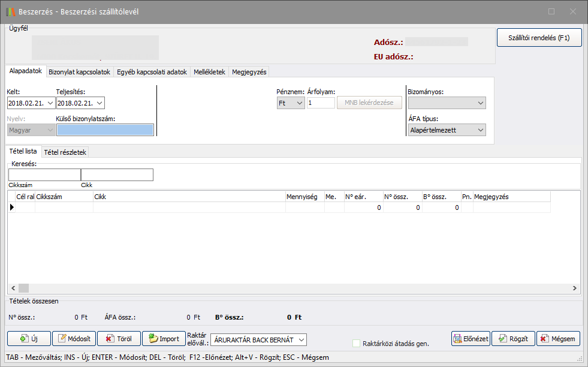Open the Tétel részletek tab
The width and height of the screenshot is (588, 367).
(66, 152)
